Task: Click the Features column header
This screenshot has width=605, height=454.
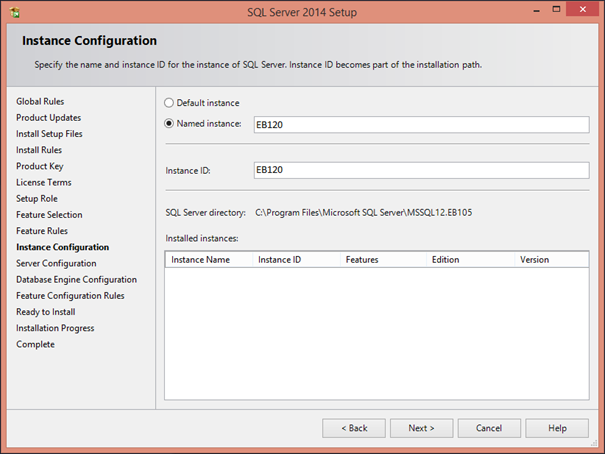Action: (383, 260)
